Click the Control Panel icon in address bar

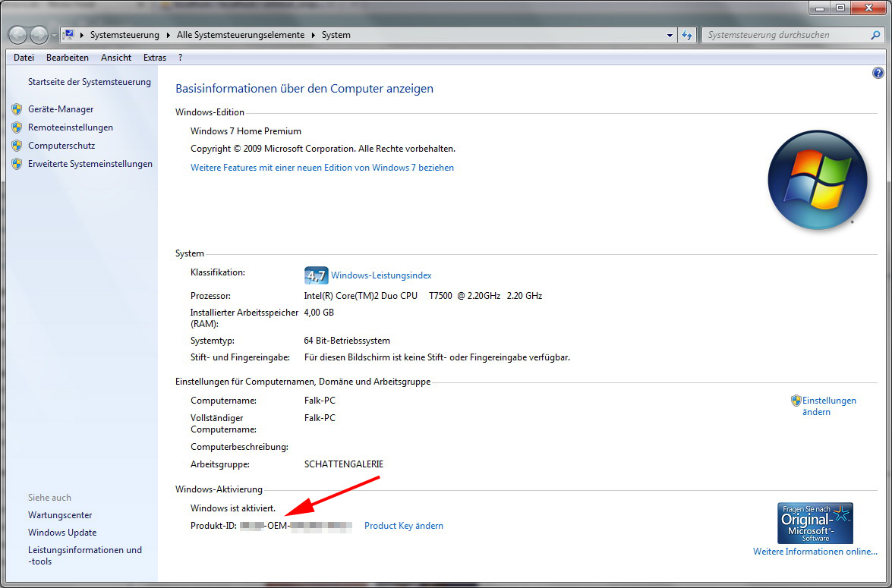69,35
